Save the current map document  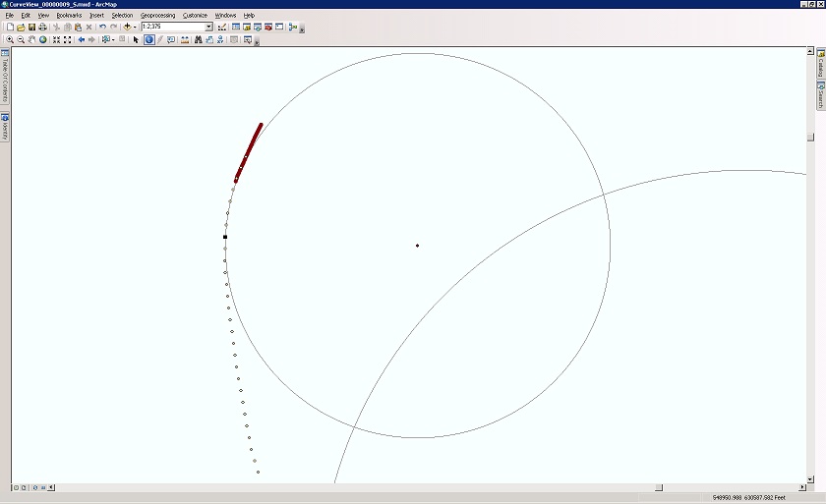point(31,27)
